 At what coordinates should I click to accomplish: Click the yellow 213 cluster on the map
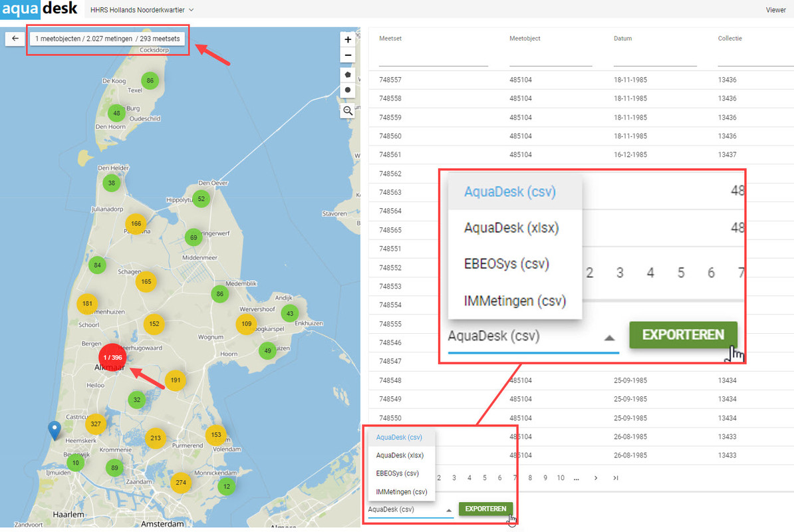[156, 438]
